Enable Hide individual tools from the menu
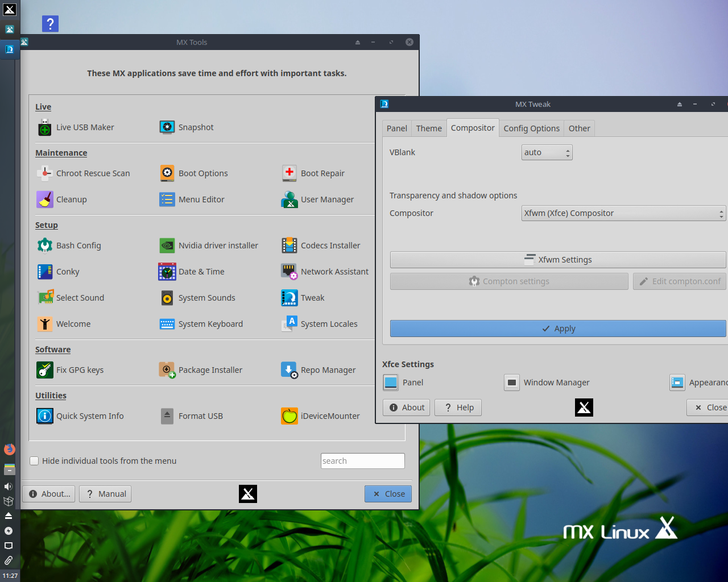Screen dimensions: 728x582 pos(34,461)
